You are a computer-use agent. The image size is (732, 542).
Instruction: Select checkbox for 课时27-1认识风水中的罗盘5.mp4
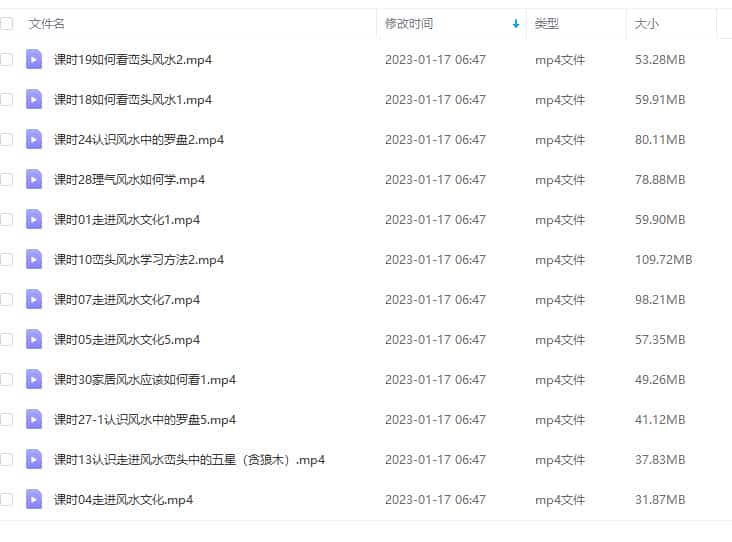(6, 420)
